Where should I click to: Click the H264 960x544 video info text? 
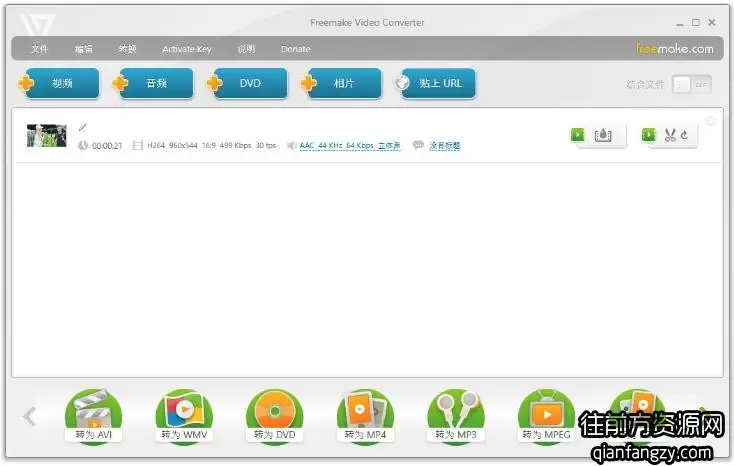pos(211,146)
